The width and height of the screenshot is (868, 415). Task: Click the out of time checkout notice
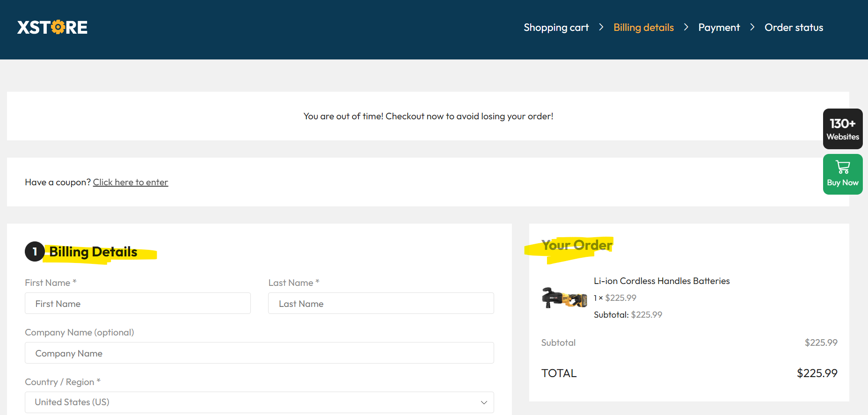(x=428, y=116)
